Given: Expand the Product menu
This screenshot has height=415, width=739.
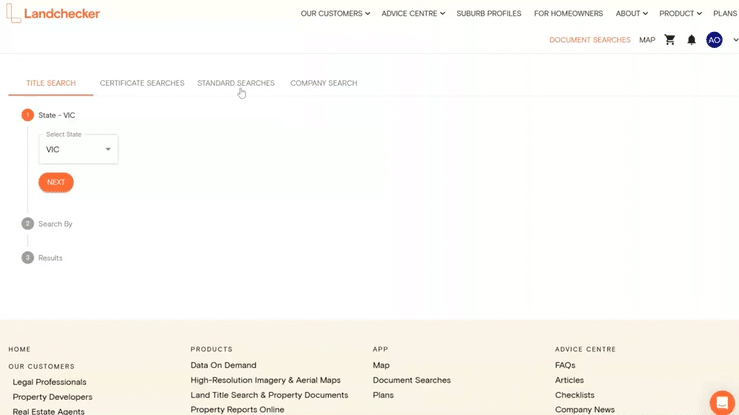Looking at the screenshot, I should point(680,13).
